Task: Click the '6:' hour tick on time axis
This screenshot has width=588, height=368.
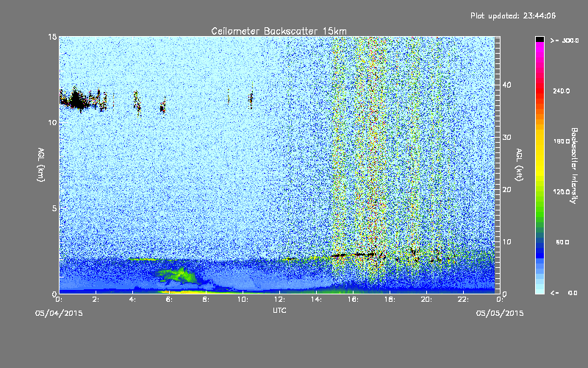Action: coord(169,300)
